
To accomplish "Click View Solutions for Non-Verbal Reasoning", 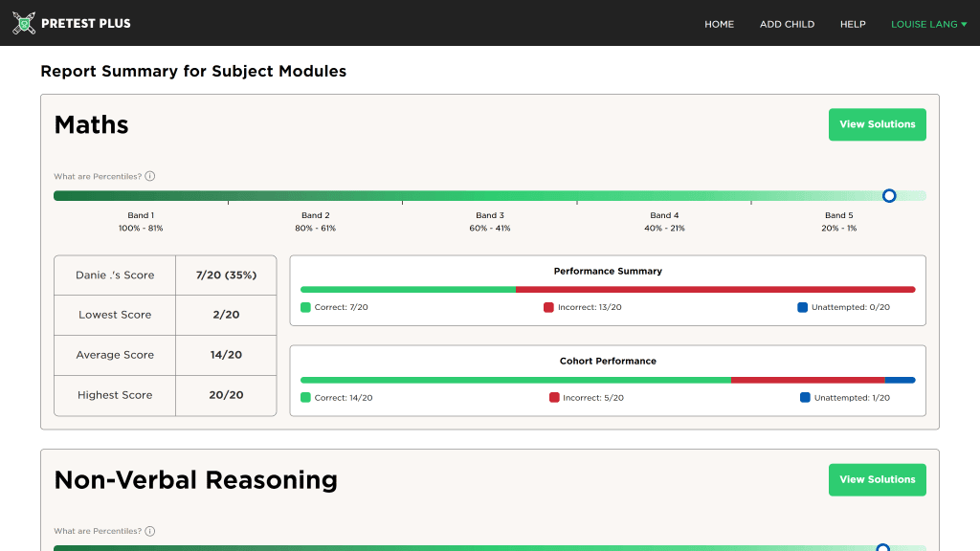I will 877,479.
